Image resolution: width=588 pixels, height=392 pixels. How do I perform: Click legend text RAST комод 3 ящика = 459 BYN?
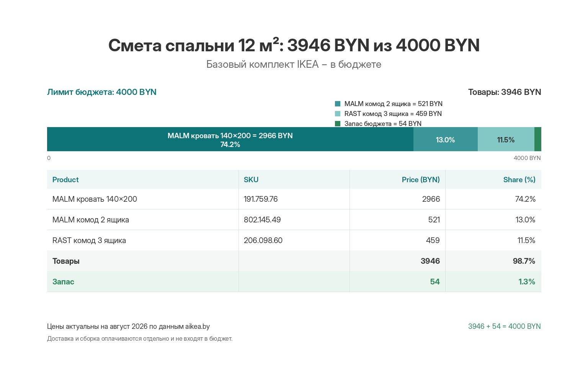[393, 114]
